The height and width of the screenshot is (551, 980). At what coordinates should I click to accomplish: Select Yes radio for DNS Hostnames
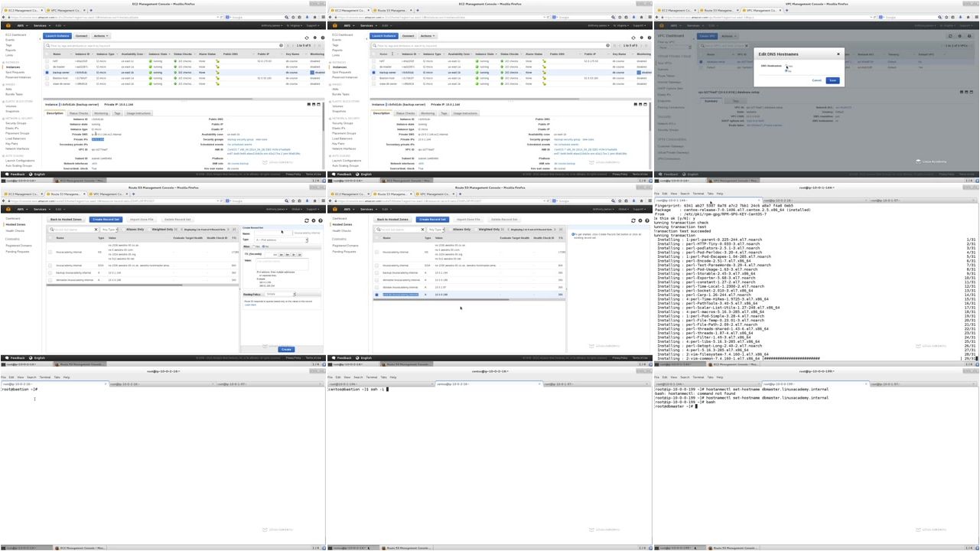(x=786, y=66)
